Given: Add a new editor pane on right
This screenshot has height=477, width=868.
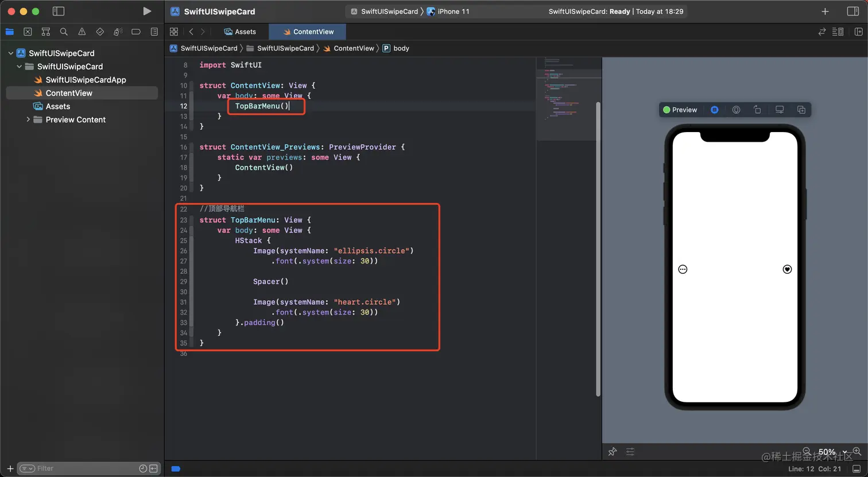Looking at the screenshot, I should [859, 32].
